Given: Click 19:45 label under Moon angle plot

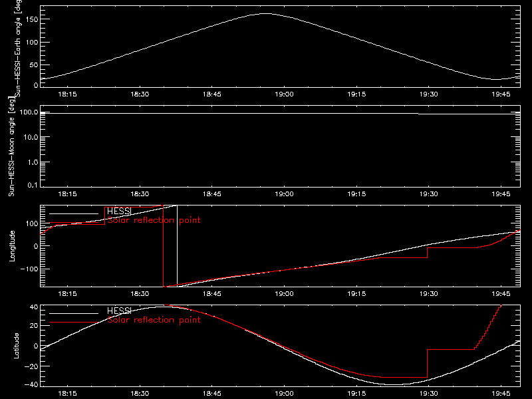Looking at the screenshot, I should coord(501,194).
